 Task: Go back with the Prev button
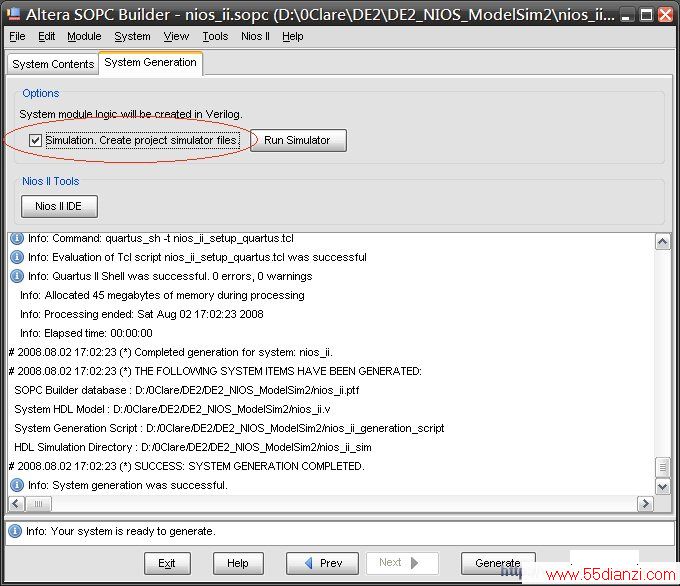click(322, 563)
